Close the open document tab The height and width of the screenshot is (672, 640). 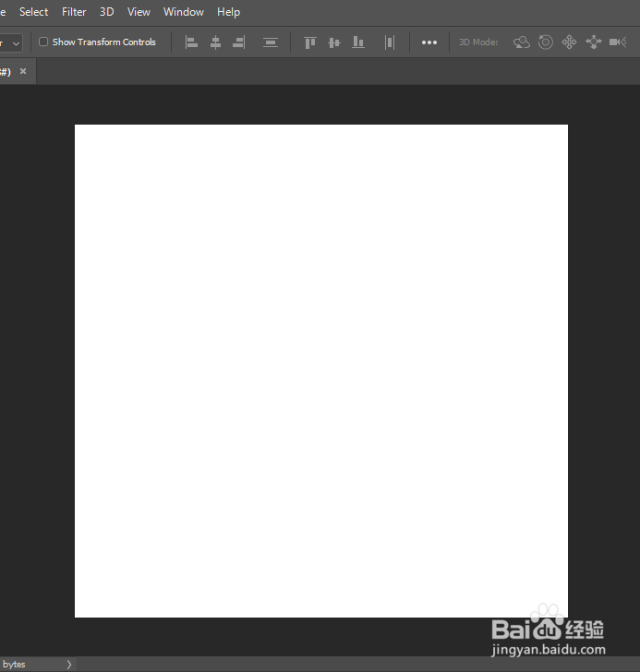coord(23,71)
